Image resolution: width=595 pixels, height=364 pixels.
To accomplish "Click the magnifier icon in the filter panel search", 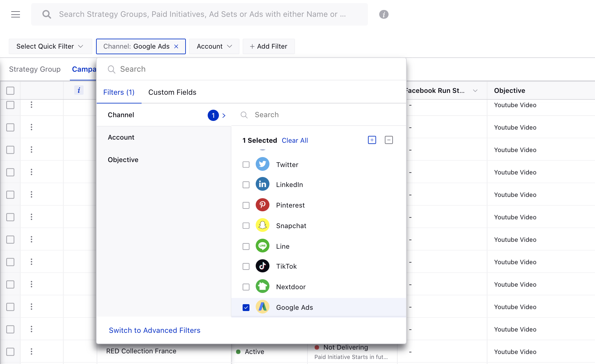I will (112, 69).
